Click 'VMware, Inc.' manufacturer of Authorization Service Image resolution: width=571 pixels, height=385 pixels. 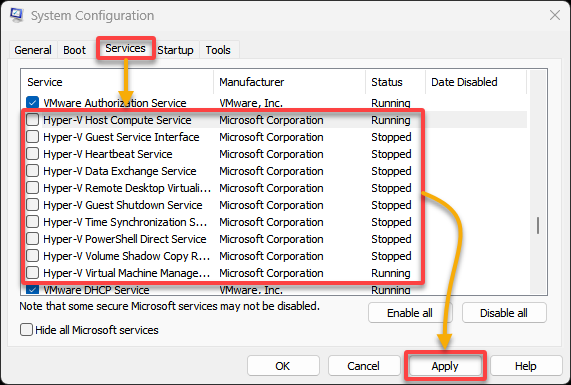point(251,103)
